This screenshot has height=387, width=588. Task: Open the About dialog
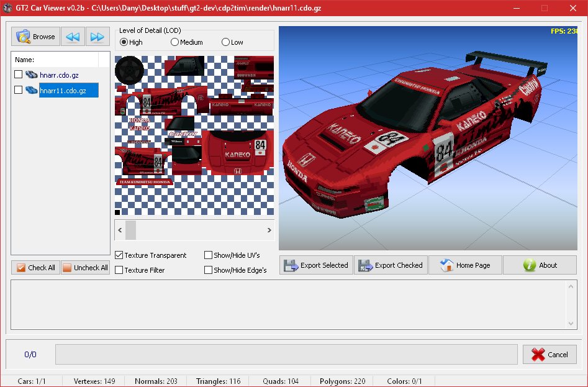click(x=540, y=265)
